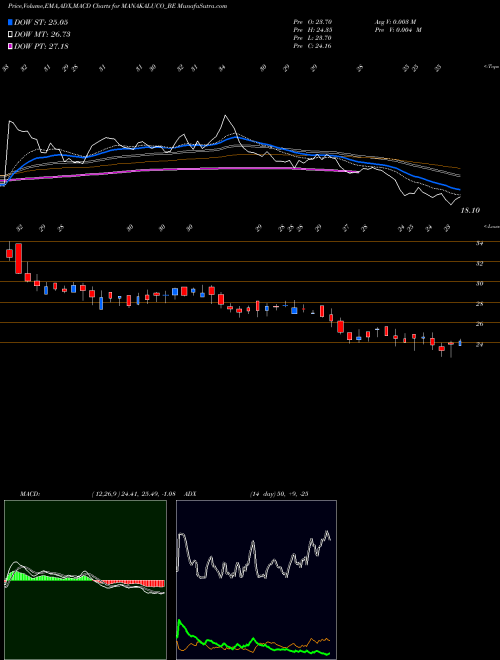500x660 pixels.
Task: Click the 'MACD:' indicator heading
Action: tap(30, 494)
